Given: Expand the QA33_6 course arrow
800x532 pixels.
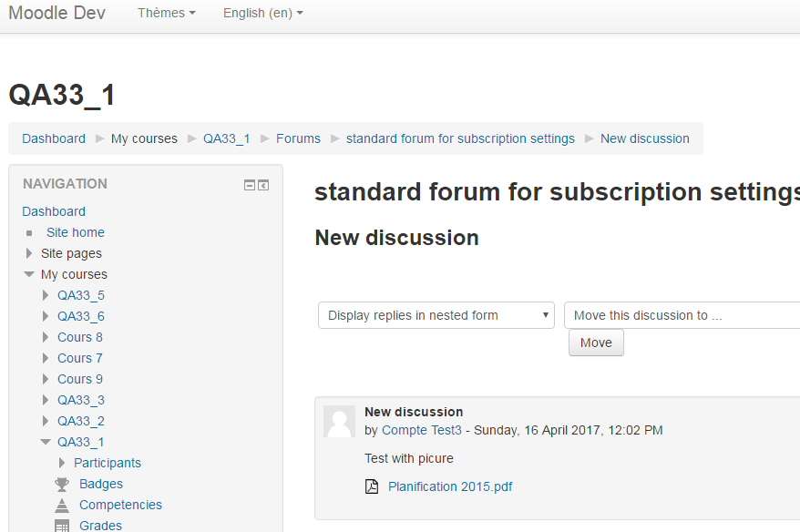Looking at the screenshot, I should pyautogui.click(x=46, y=316).
